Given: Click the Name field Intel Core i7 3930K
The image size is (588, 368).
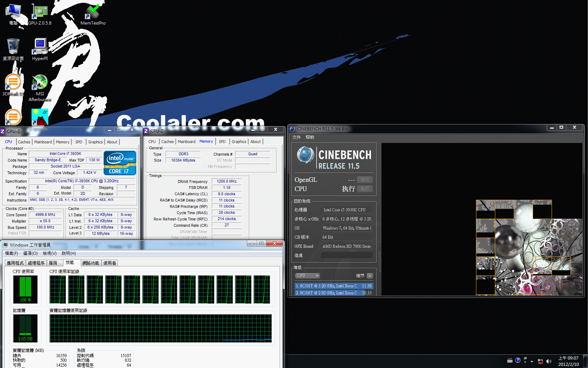Looking at the screenshot, I should point(65,154).
